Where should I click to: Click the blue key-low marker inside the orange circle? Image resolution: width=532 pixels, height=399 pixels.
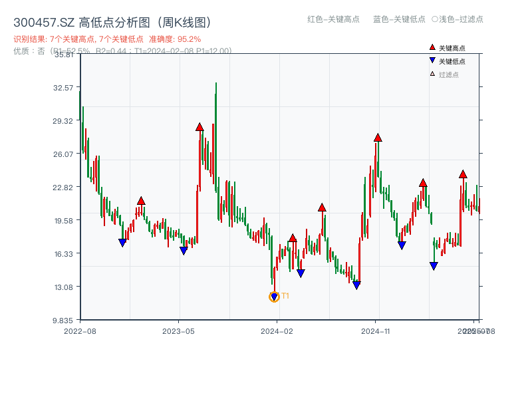click(x=274, y=295)
